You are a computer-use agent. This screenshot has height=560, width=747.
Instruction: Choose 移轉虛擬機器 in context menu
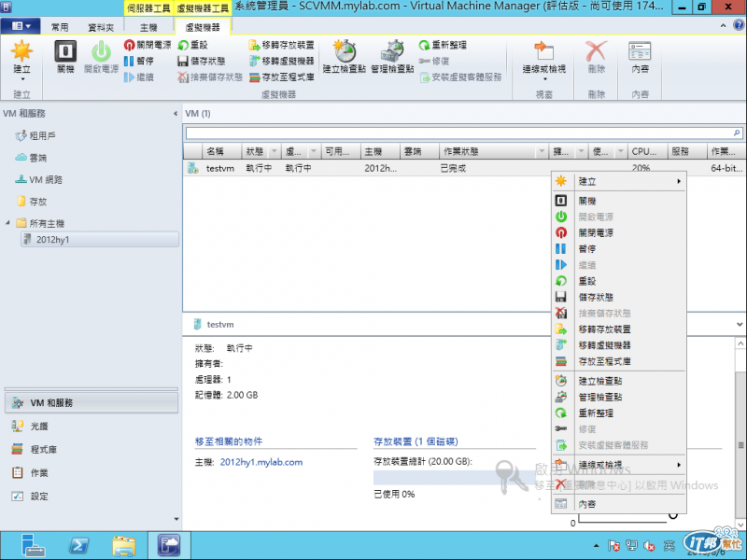click(618, 345)
